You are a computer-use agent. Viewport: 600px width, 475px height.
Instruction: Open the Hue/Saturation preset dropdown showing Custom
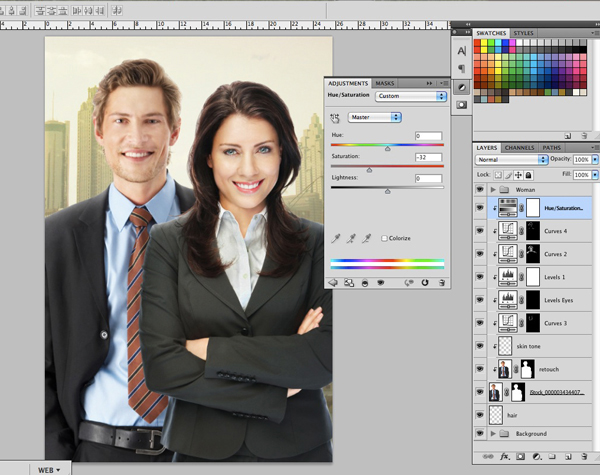coord(411,97)
